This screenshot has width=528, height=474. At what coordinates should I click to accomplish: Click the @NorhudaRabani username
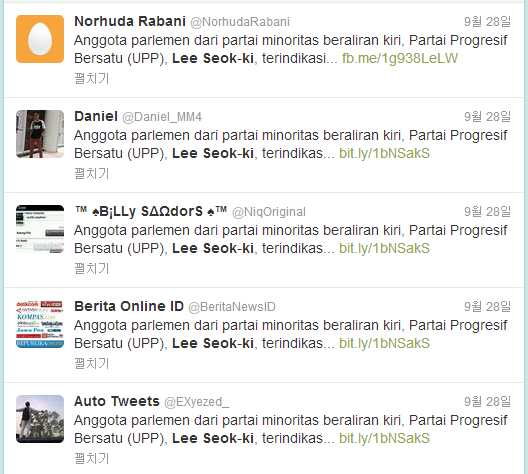pos(240,22)
